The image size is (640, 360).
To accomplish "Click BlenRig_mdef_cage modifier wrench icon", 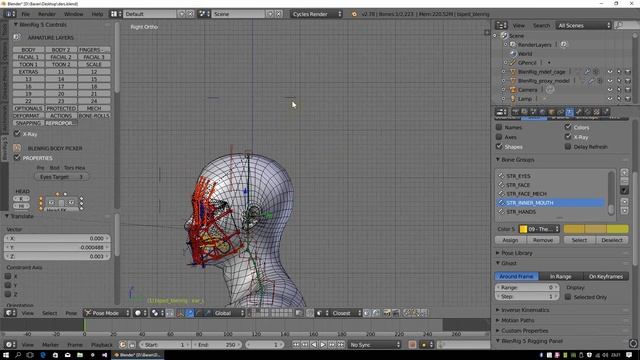I will coord(587,72).
